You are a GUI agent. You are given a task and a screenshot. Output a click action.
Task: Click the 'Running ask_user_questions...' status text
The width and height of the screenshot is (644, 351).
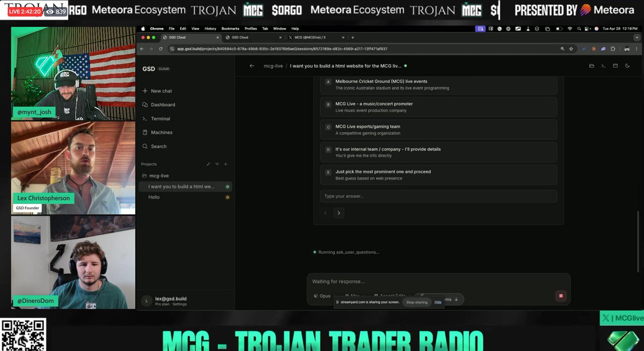tap(349, 252)
